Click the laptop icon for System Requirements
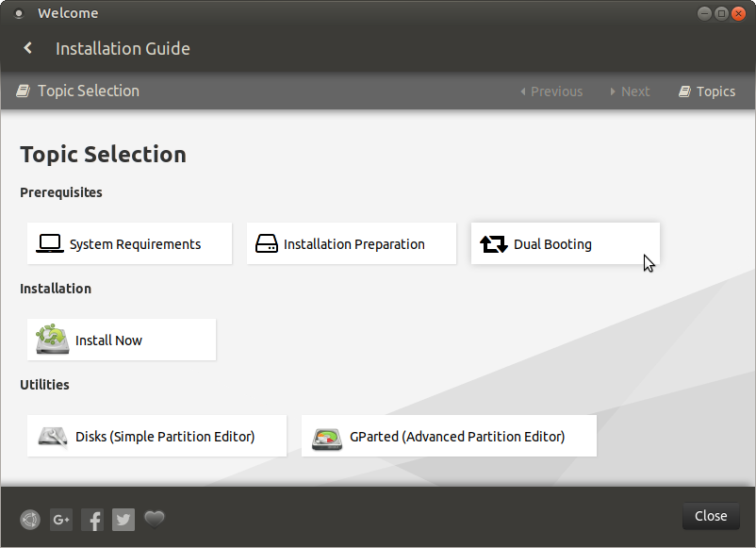 [50, 243]
